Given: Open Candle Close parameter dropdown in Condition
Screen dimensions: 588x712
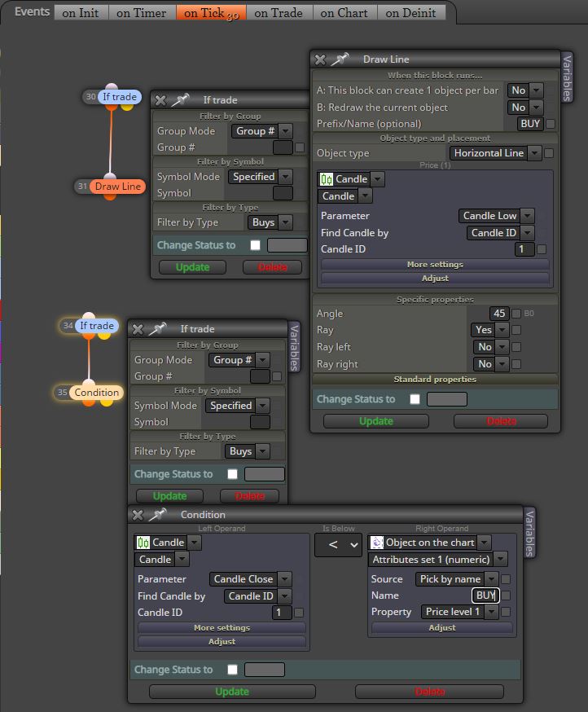Looking at the screenshot, I should click(x=251, y=579).
